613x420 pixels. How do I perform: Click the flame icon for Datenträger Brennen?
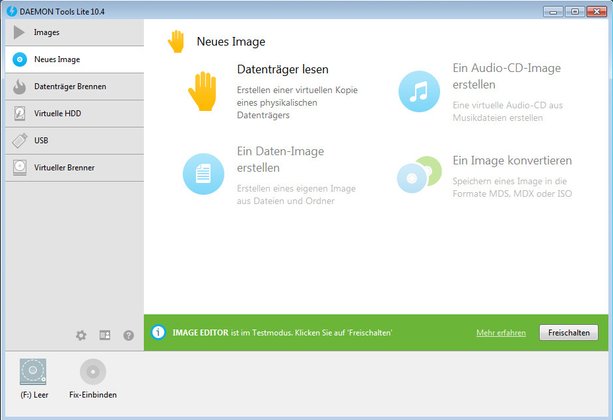pyautogui.click(x=19, y=86)
